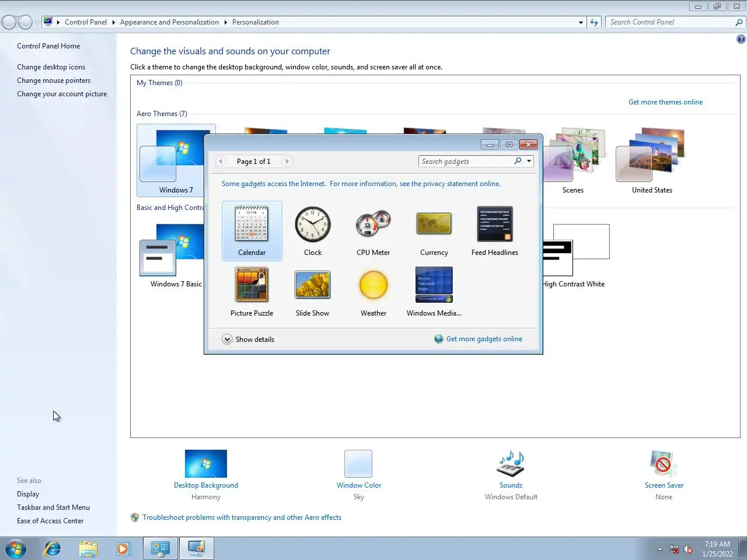Screen dimensions: 747x560
Task: Click the search magnifier in Control Panel search
Action: pos(739,22)
